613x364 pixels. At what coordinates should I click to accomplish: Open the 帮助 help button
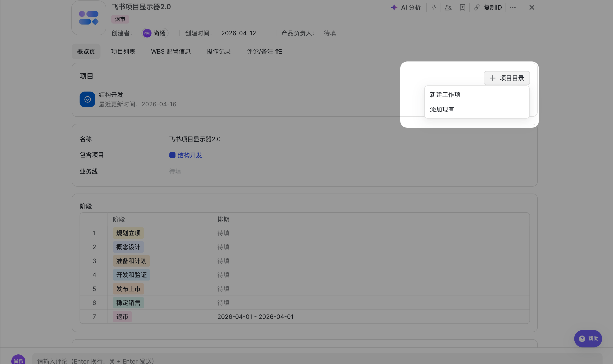coord(588,339)
